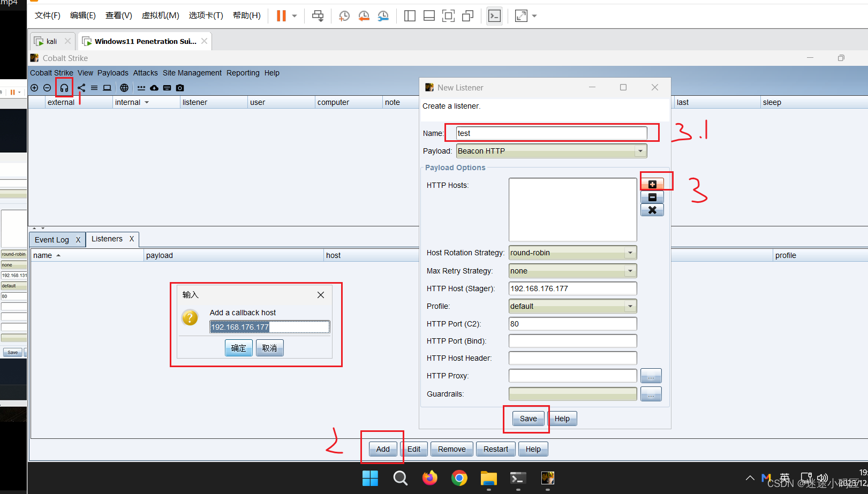
Task: Open Guardrails settings ellipsis button
Action: [x=651, y=394]
